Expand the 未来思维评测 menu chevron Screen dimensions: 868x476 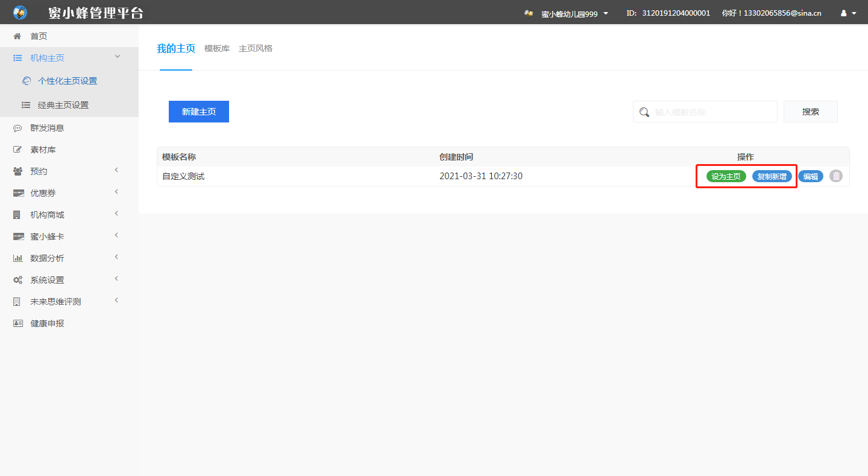(x=116, y=300)
